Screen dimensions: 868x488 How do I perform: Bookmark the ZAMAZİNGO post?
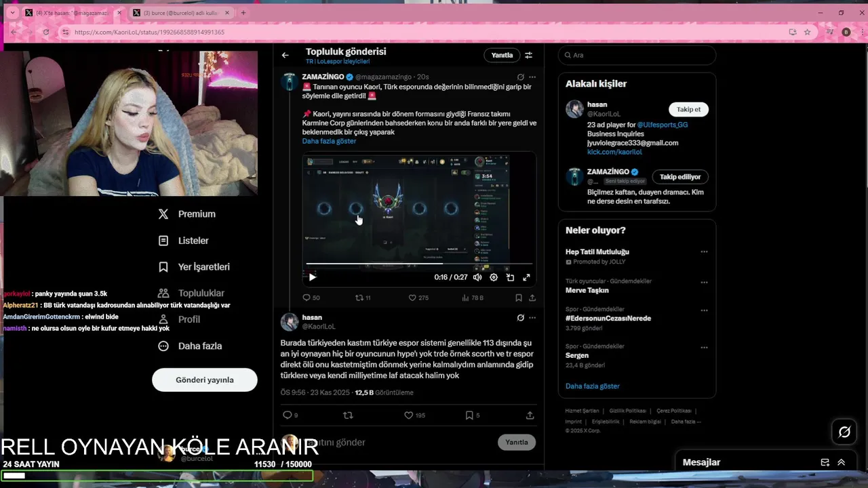point(519,298)
